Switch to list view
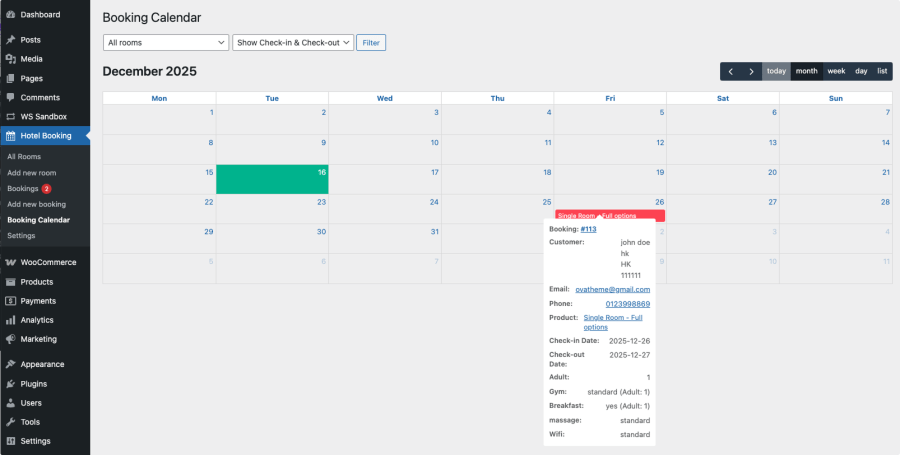Image resolution: width=900 pixels, height=455 pixels. coord(882,71)
